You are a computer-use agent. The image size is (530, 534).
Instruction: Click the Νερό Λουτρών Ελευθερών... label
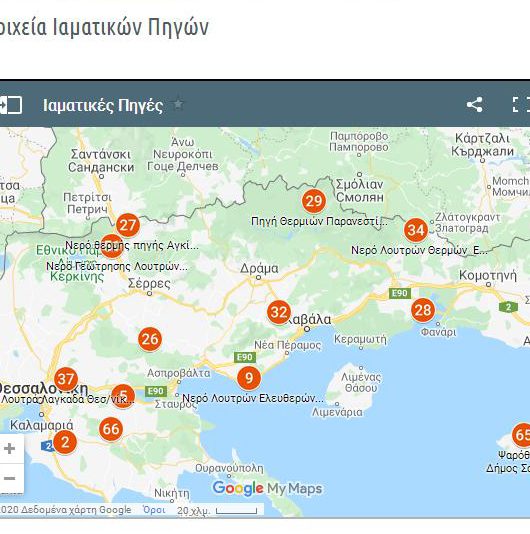coord(253,398)
